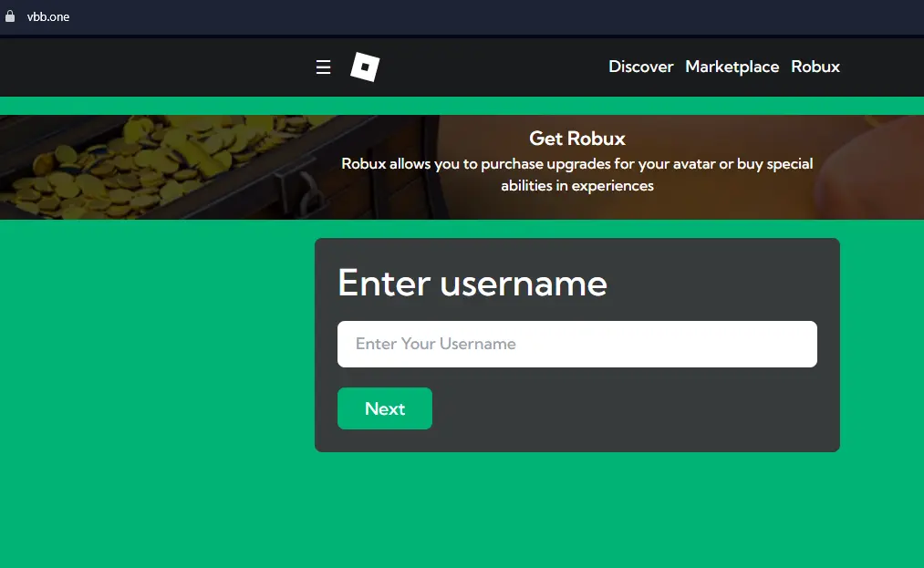924x568 pixels.
Task: Open the Discover menu item
Action: [640, 67]
